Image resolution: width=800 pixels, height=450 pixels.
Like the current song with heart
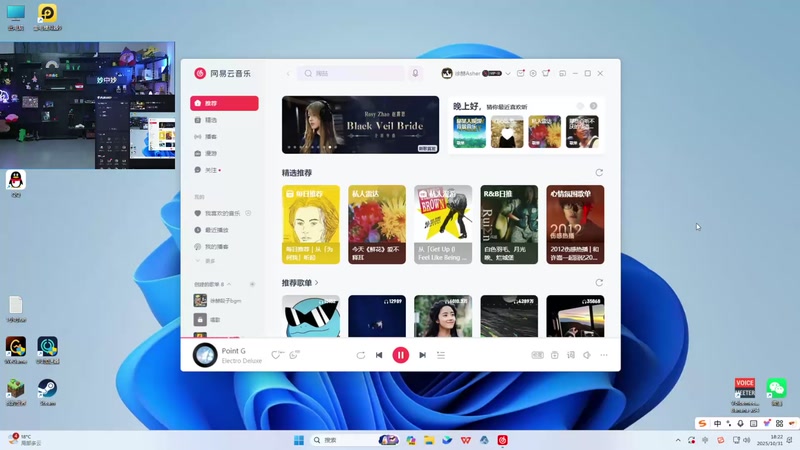277,355
